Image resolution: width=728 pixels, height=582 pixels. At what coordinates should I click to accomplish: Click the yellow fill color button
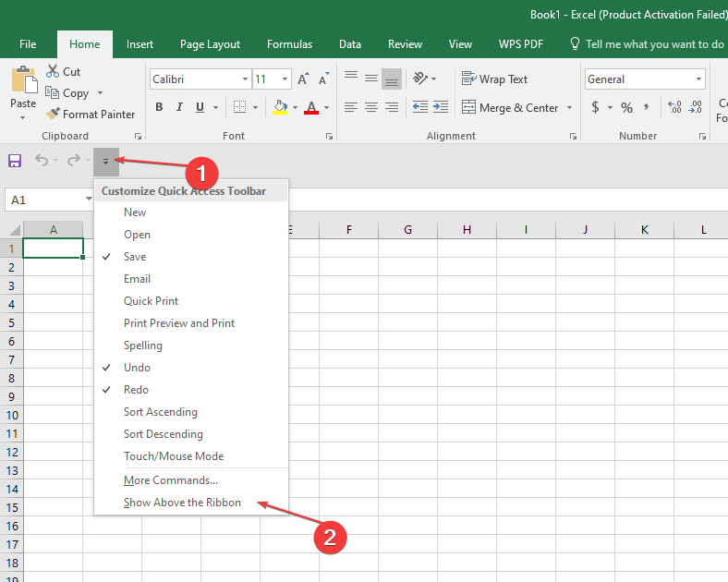point(281,108)
